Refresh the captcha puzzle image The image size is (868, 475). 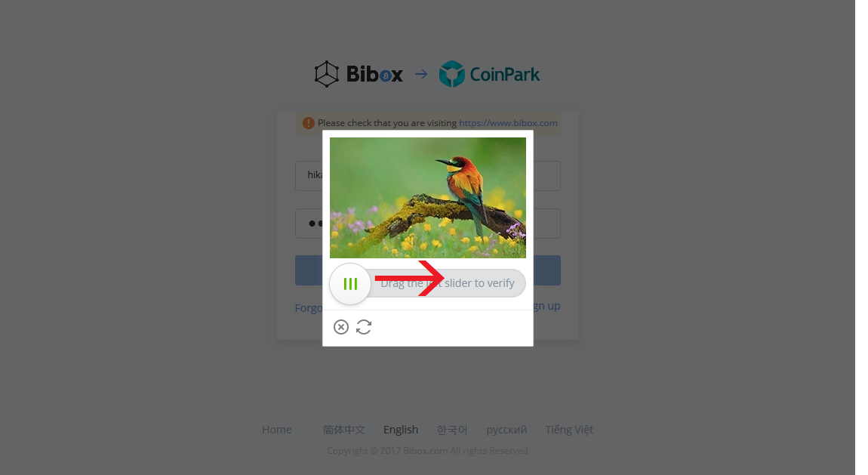click(x=364, y=327)
